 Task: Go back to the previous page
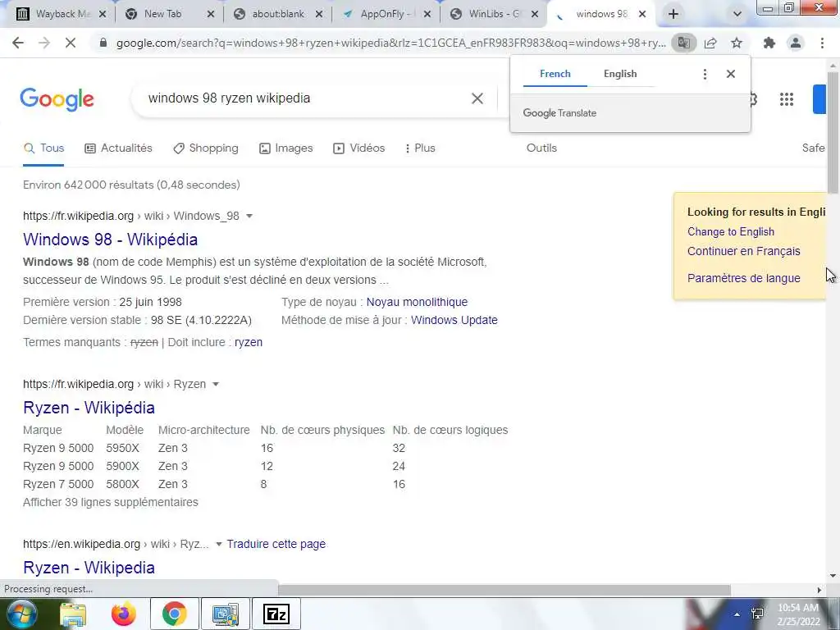click(18, 43)
